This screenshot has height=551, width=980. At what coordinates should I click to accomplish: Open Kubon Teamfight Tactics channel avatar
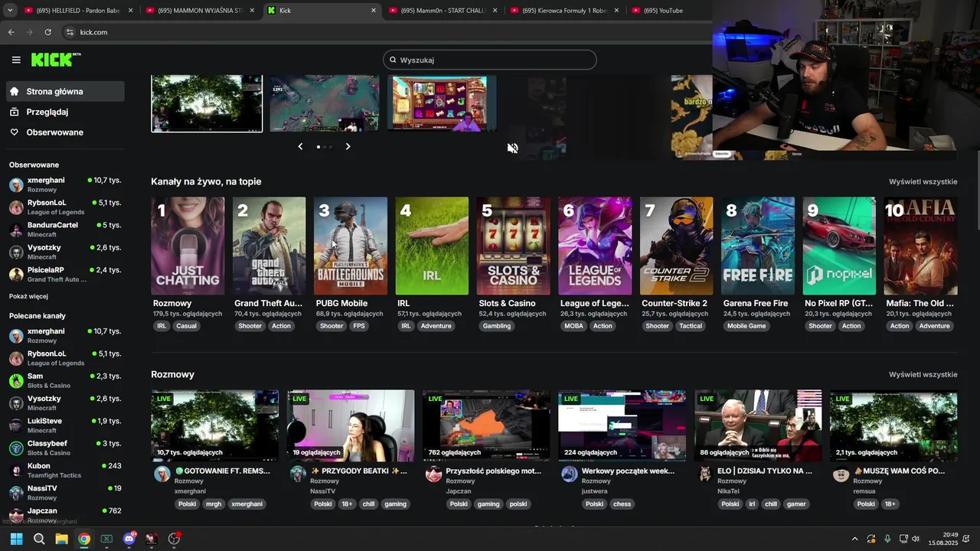(x=16, y=471)
